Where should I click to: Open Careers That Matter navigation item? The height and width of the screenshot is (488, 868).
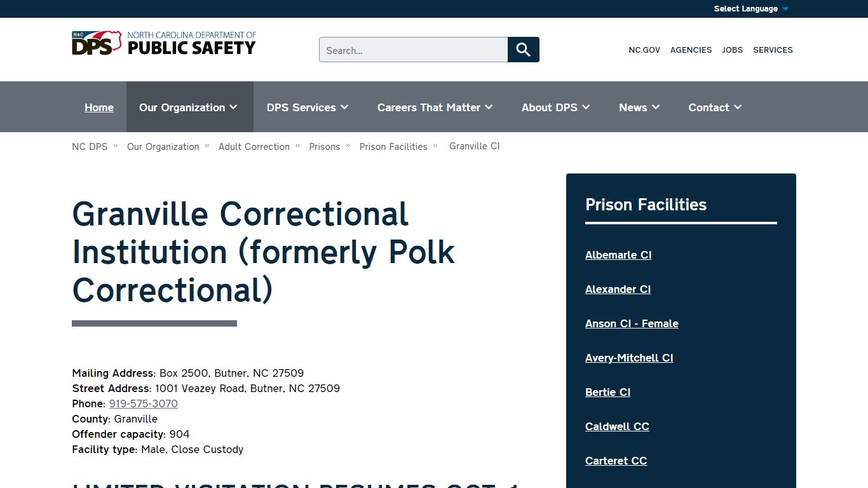click(x=429, y=107)
